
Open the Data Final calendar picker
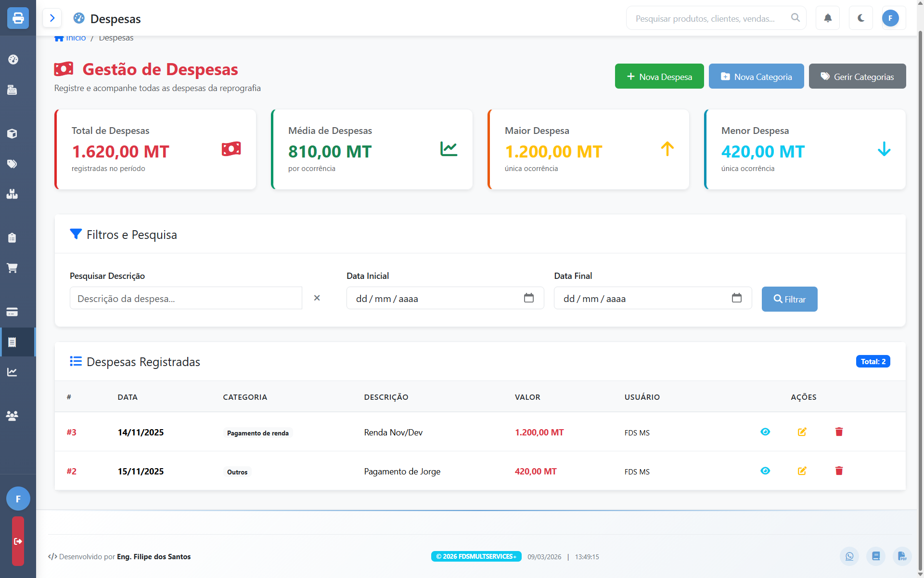point(736,298)
